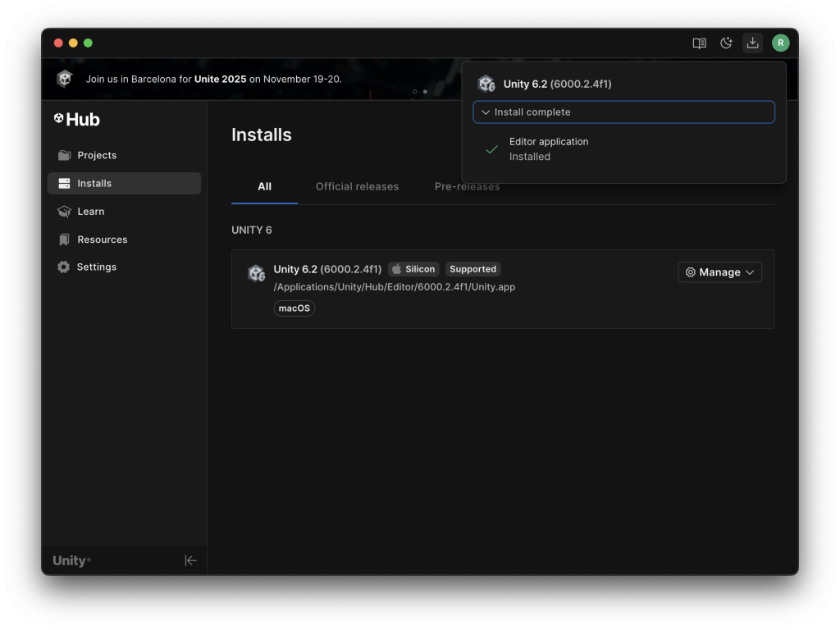
Task: Click Unity 6.2 (6000.2.4f1) install title
Action: [x=327, y=269]
